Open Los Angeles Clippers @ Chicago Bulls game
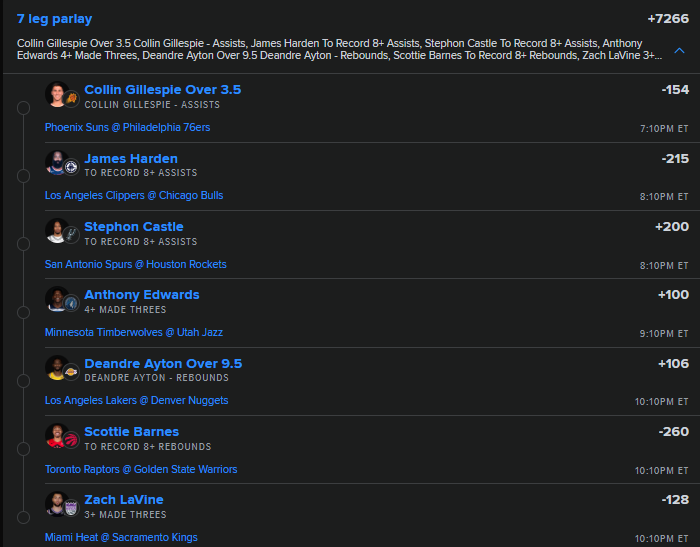The height and width of the screenshot is (547, 700). coord(134,196)
